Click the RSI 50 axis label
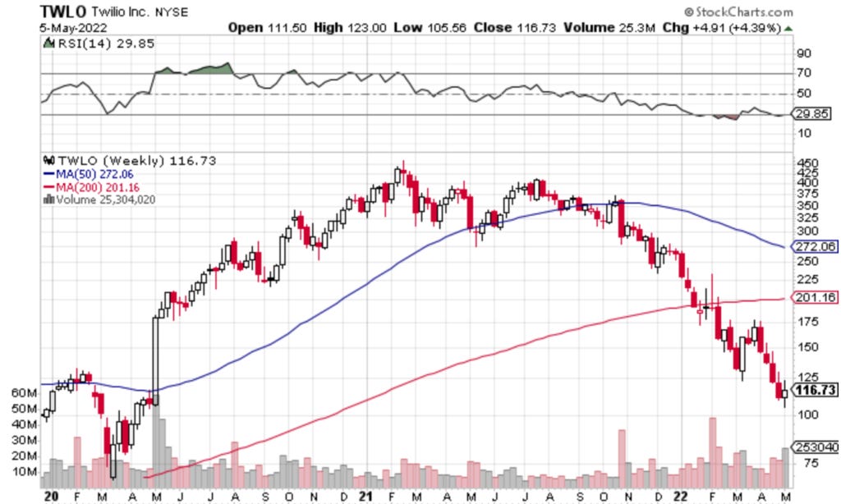Image resolution: width=841 pixels, height=504 pixels. click(x=803, y=94)
